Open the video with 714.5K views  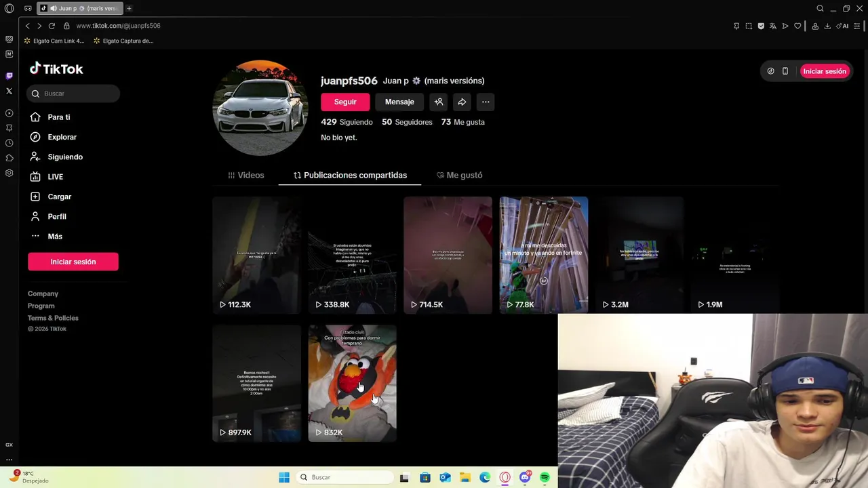tap(448, 255)
